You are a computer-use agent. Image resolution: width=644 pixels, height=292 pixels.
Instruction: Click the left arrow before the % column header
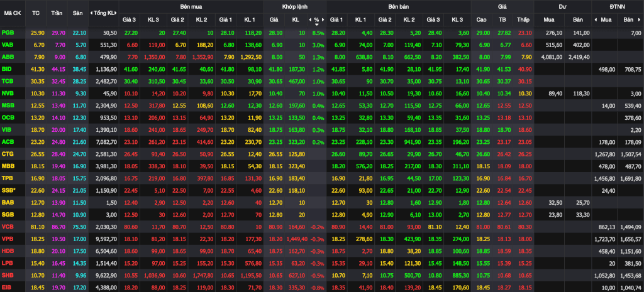[310, 19]
